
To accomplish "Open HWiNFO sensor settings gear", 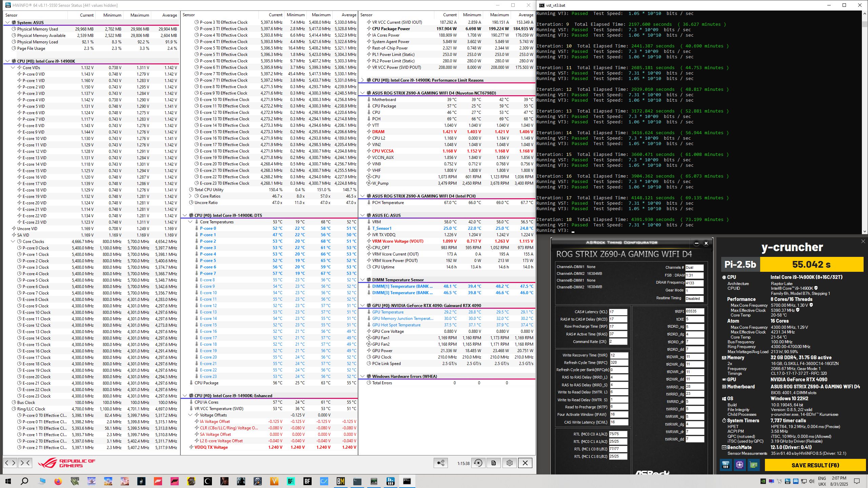I will [509, 463].
